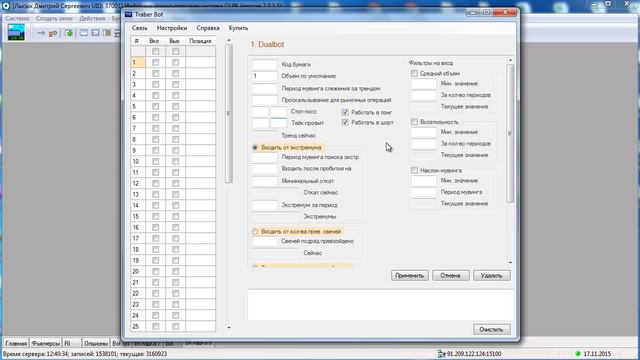This screenshot has width=640, height=360.
Task: Open the Связь menu in Traber Bot
Action: point(140,28)
